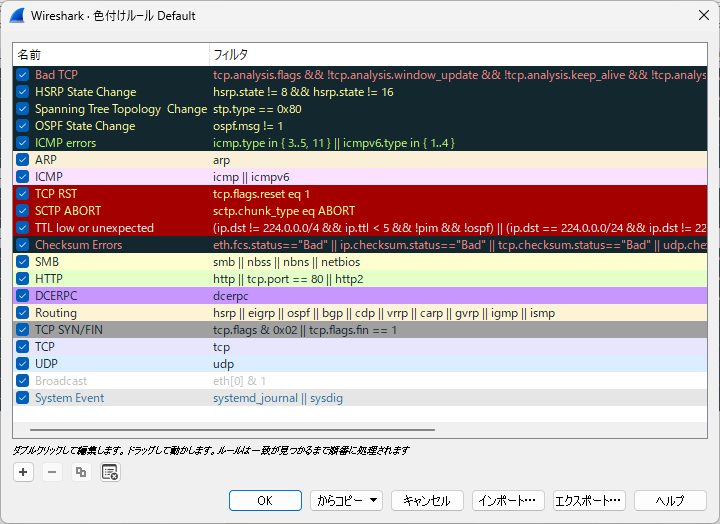This screenshot has height=524, width=720.
Task: Click the filter text tcp.flags.reset eq 1
Action: click(x=261, y=194)
